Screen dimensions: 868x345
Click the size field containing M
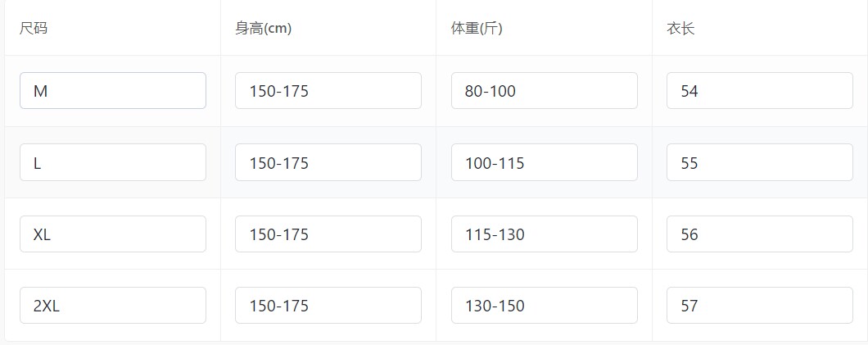(x=113, y=91)
